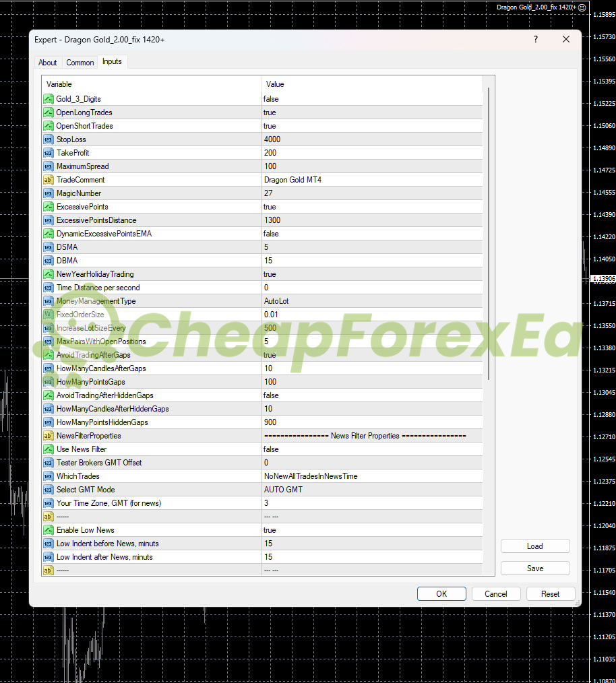Viewport: 616px width, 683px height.
Task: Click the integer icon beside TakeProfit
Action: point(49,153)
